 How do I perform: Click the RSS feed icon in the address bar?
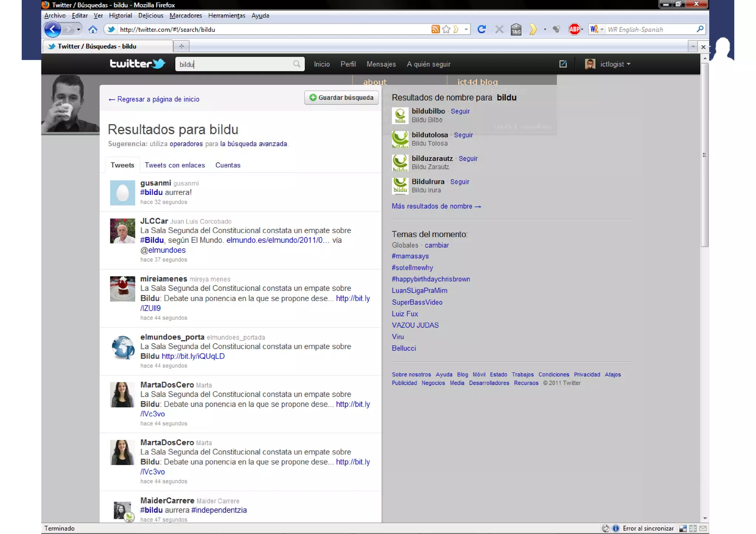point(435,30)
